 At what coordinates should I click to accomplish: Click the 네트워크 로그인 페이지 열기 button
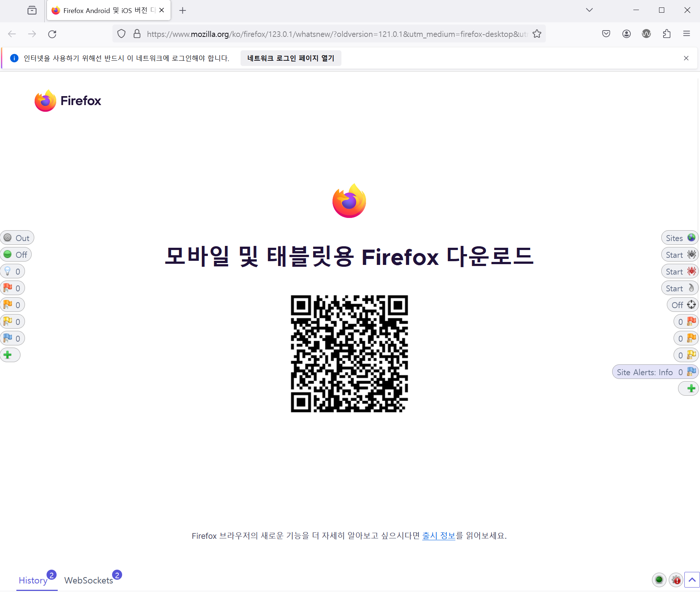pos(291,58)
